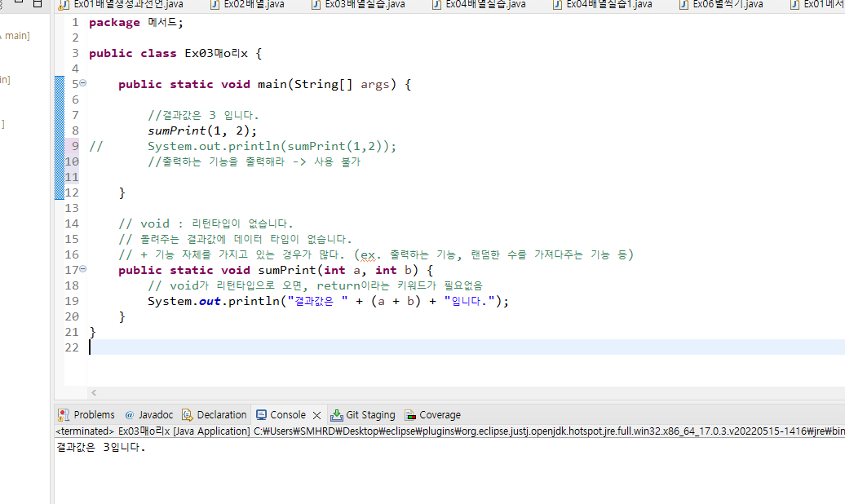The height and width of the screenshot is (504, 845).
Task: Click console output '결과값은 3입니다.'
Action: (101, 447)
